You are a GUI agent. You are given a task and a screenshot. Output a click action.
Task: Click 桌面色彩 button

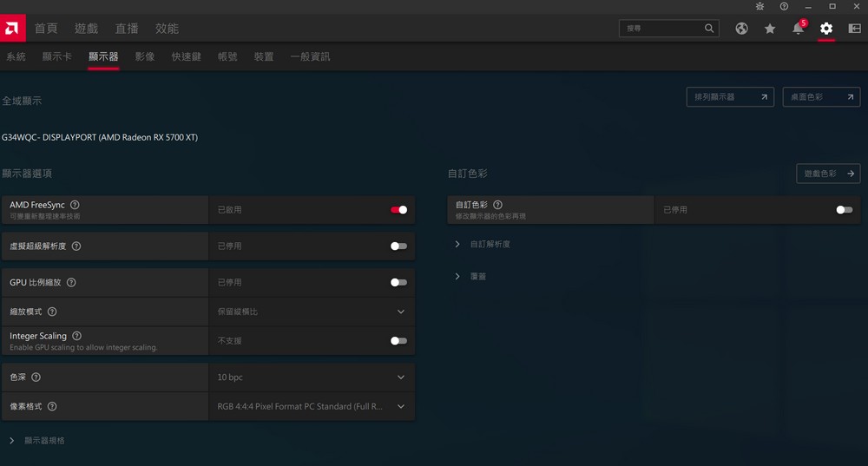[821, 97]
